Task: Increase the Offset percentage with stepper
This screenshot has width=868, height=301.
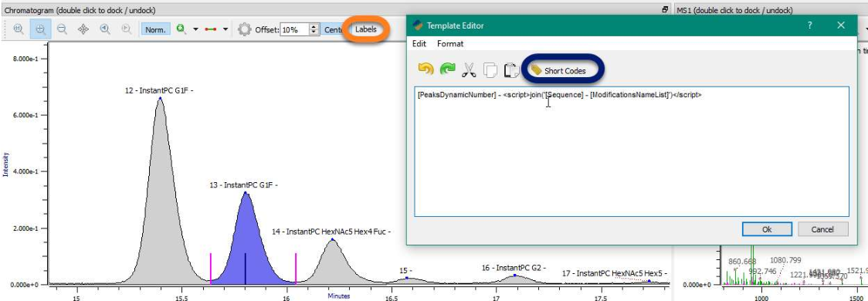Action: click(x=314, y=26)
